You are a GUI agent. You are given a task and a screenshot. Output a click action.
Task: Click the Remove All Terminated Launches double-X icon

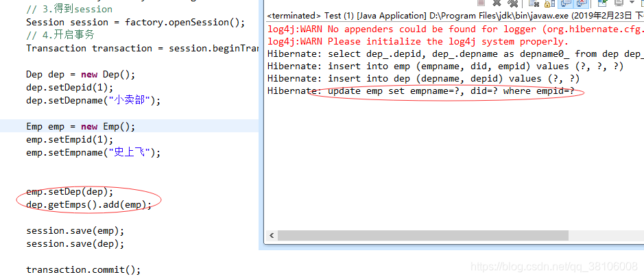pos(513,3)
